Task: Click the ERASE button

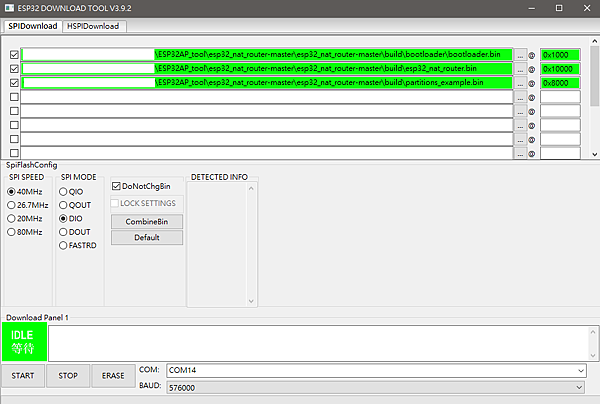Action: (x=113, y=376)
